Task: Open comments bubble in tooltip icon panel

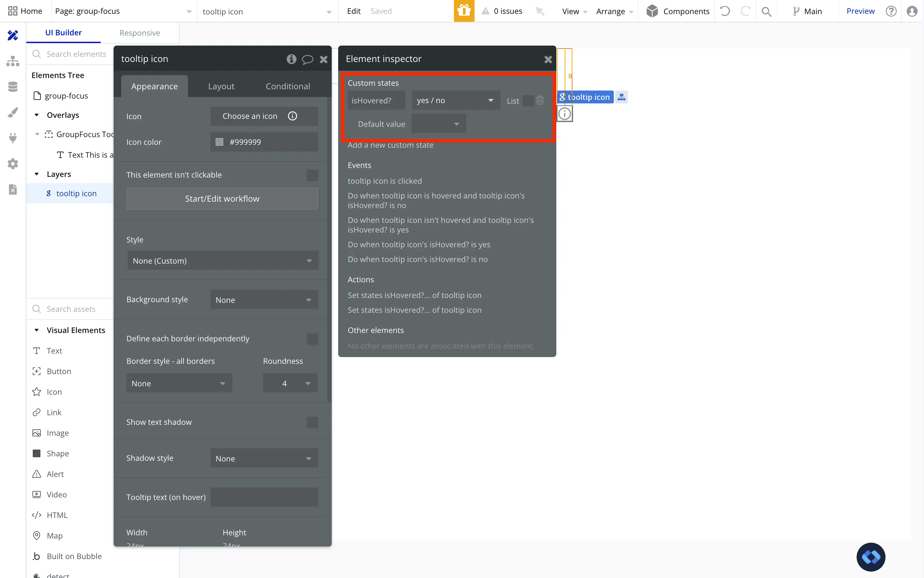Action: pyautogui.click(x=307, y=59)
